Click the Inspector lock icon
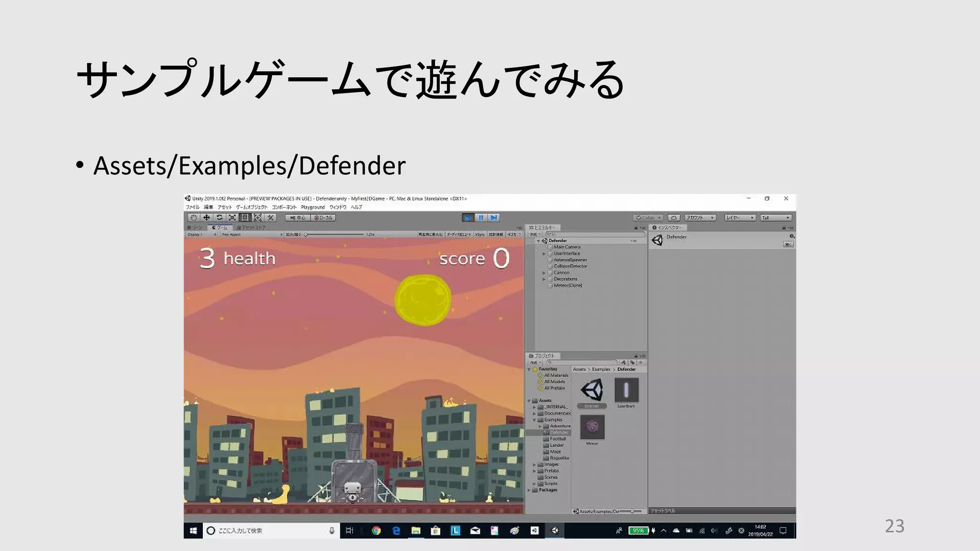Viewport: 980px width, 551px height. [784, 228]
